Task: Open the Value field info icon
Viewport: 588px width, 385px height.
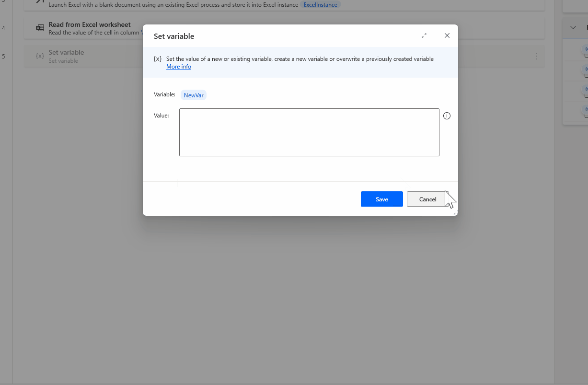Action: click(447, 116)
